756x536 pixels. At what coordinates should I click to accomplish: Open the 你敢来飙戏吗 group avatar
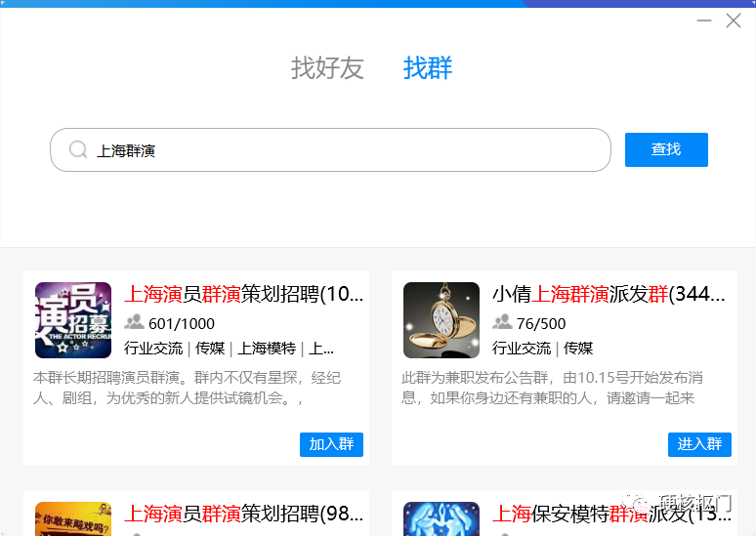click(x=73, y=519)
